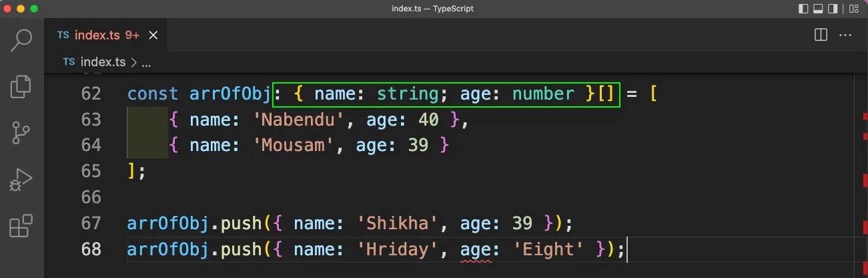
Task: Click the string type annotation on line 62
Action: 407,94
